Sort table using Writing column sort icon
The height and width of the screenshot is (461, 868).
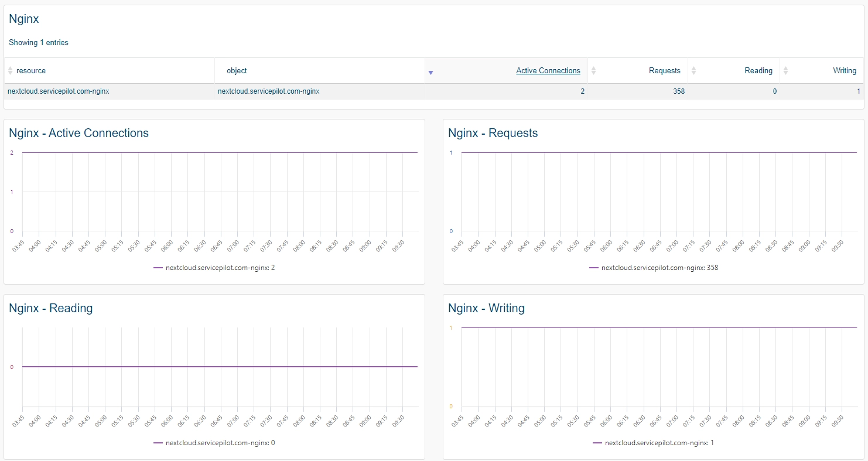[x=785, y=71]
